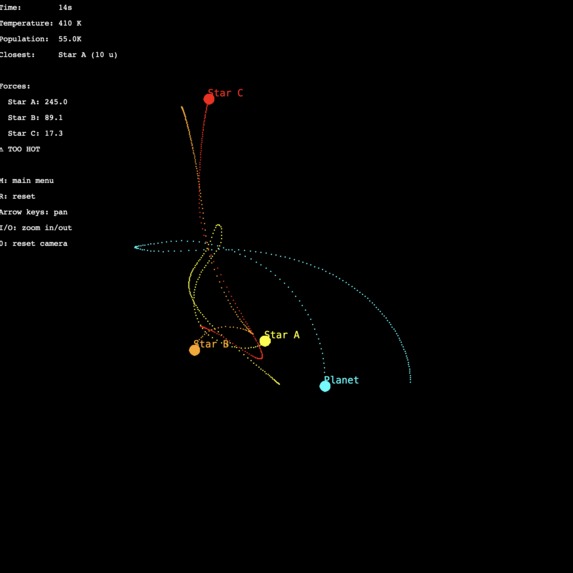Click the Closest: Star A (10 u) line
Screen dimensions: 573x573
tap(59, 55)
